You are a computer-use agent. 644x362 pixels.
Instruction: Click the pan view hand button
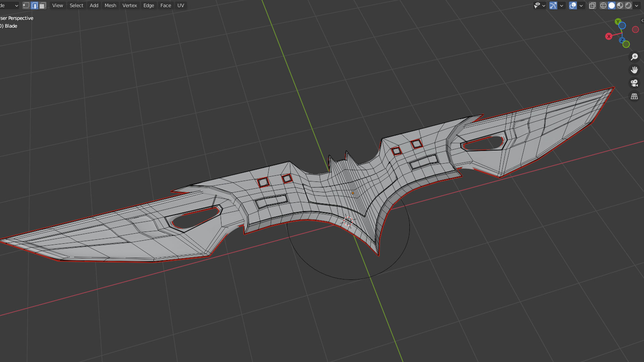click(634, 70)
